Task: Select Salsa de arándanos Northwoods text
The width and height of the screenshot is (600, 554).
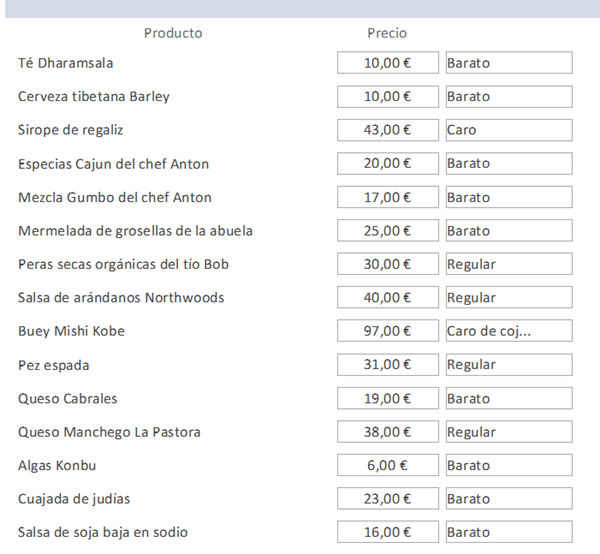Action: click(x=121, y=298)
